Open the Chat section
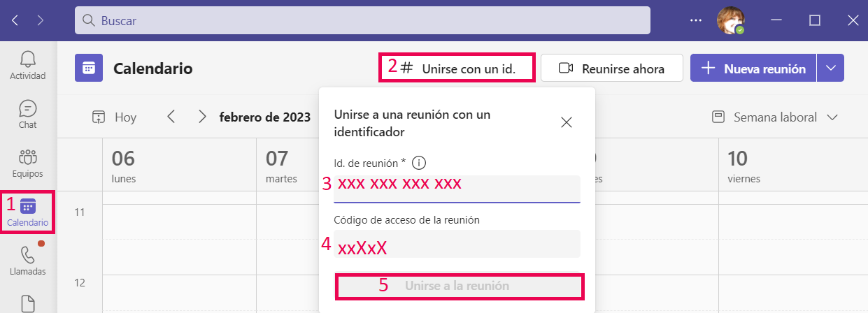The height and width of the screenshot is (313, 868). 28,115
